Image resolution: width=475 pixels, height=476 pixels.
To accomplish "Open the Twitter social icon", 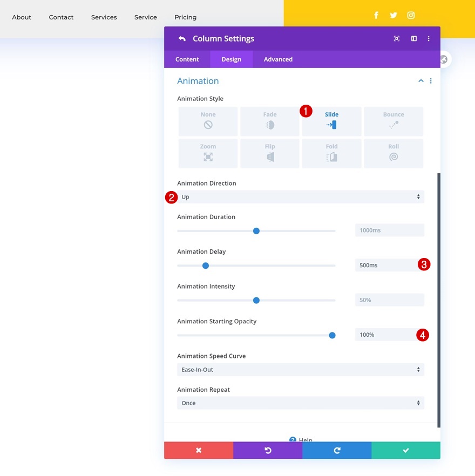I will [x=393, y=15].
